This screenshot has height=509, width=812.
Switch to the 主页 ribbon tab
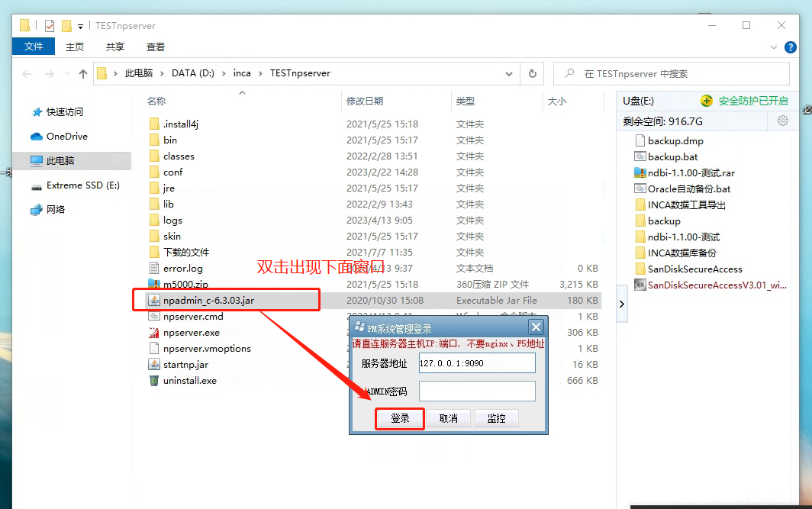coord(75,47)
